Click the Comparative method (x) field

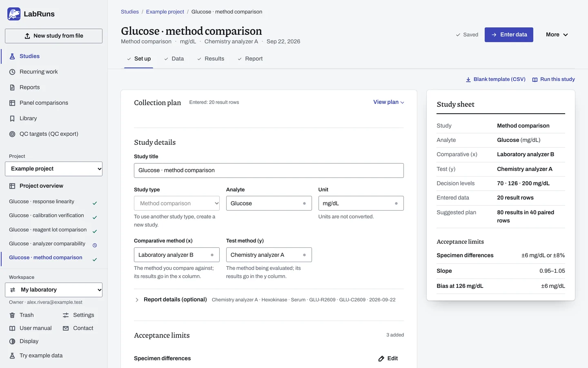coord(177,255)
